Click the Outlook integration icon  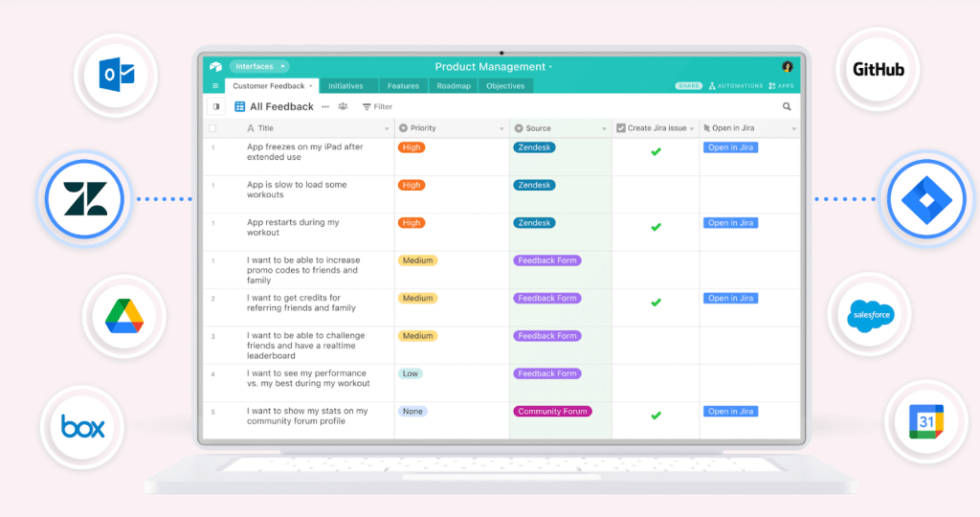(x=116, y=75)
